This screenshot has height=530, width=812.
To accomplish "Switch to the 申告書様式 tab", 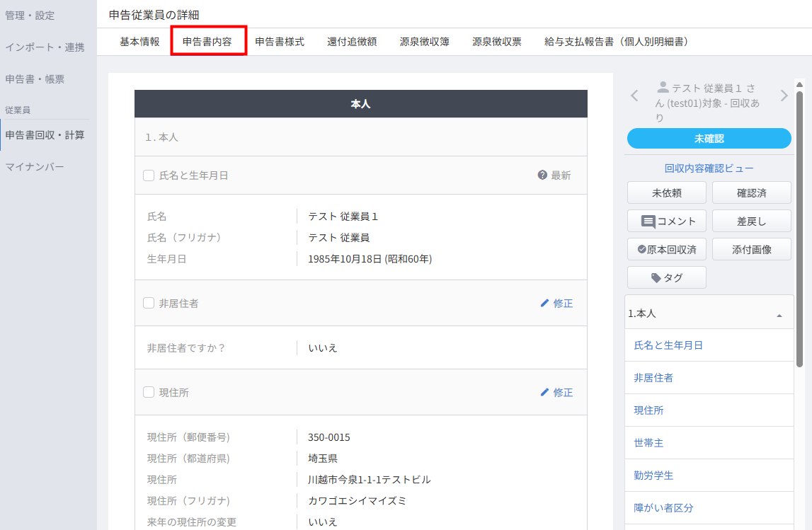I will pos(280,42).
